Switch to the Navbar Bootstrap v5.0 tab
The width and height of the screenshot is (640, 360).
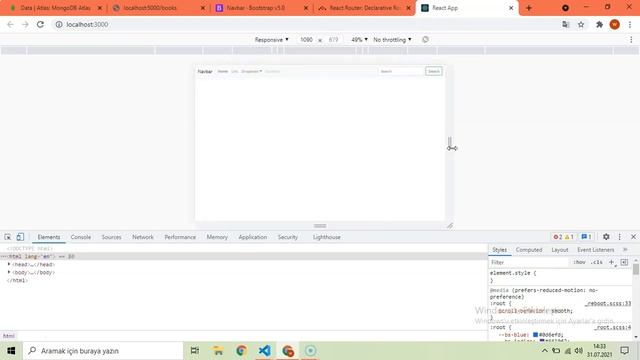pyautogui.click(x=261, y=8)
